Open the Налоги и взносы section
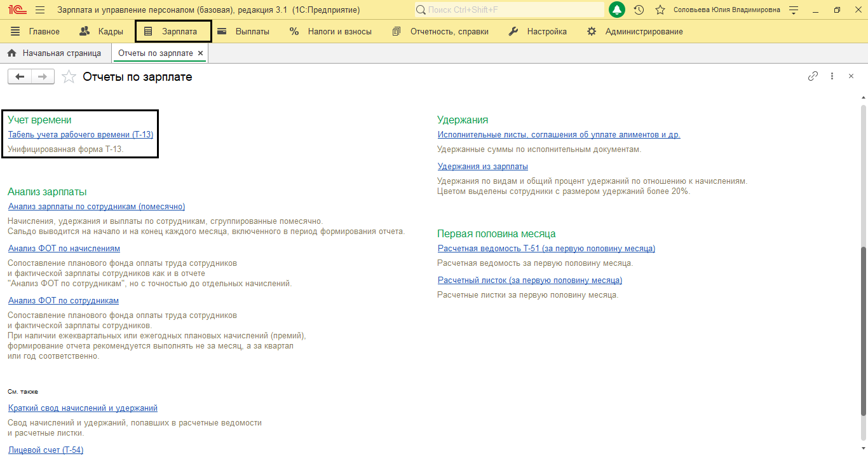Screen dimensions: 868x463 coord(330,31)
